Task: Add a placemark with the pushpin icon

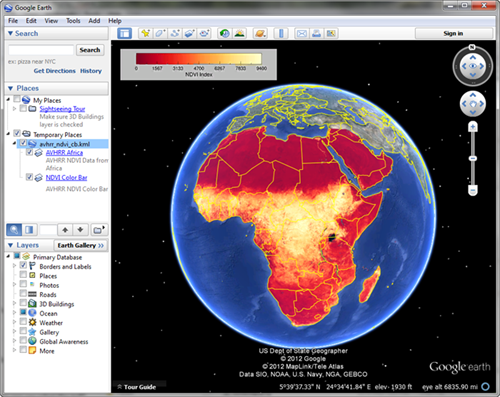Action: click(x=145, y=33)
